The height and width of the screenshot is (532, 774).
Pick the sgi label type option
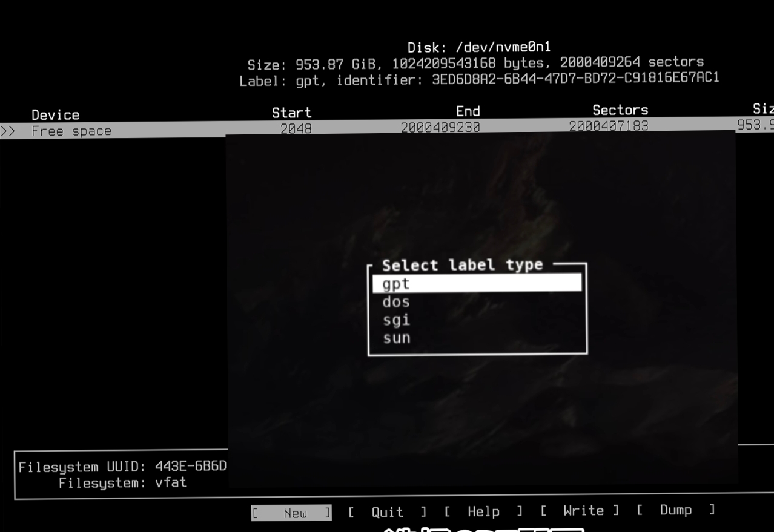(397, 320)
